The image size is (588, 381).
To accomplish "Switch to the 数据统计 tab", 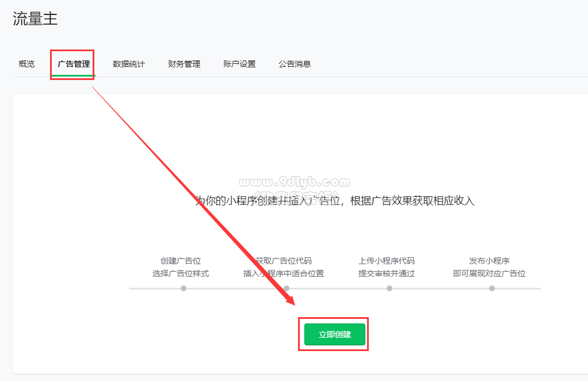I will pos(129,64).
